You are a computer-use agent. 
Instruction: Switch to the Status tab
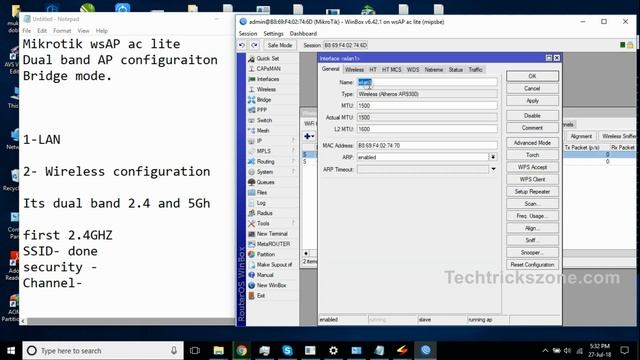pyautogui.click(x=456, y=70)
